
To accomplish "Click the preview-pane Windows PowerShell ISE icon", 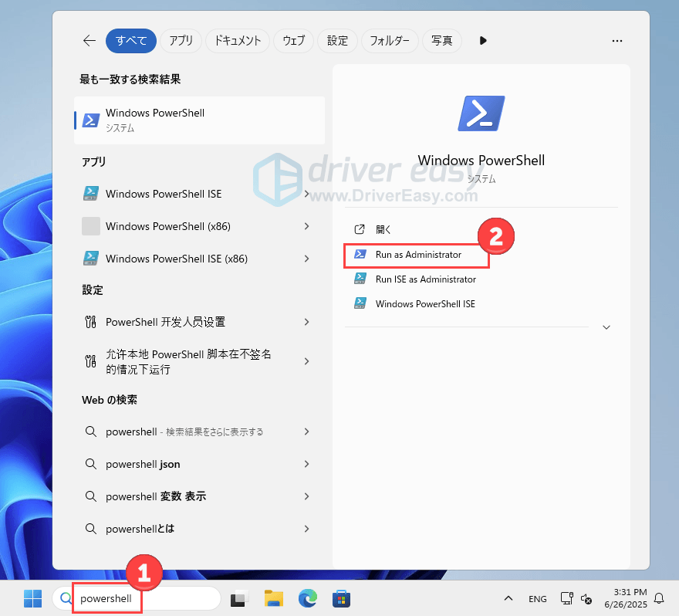I will 360,303.
